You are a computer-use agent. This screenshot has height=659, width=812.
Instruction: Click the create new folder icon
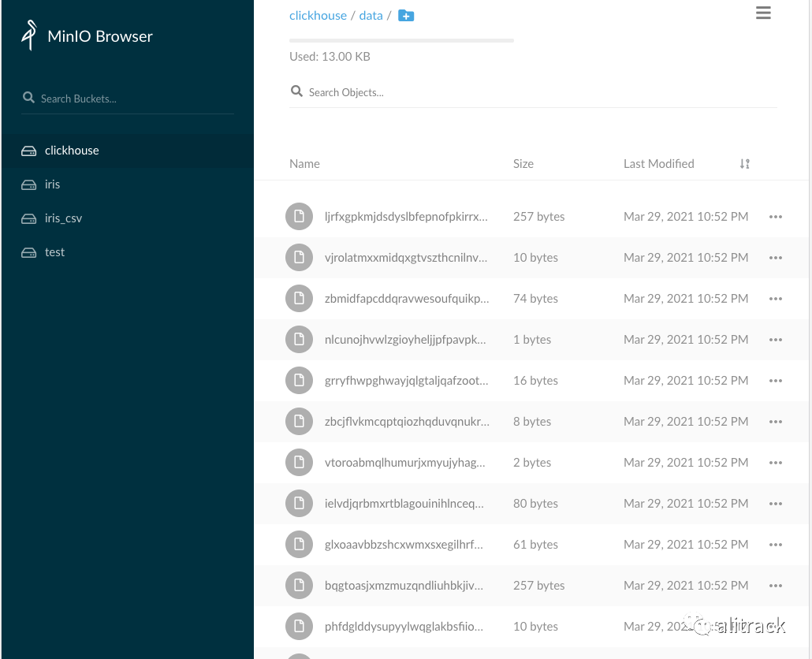406,15
